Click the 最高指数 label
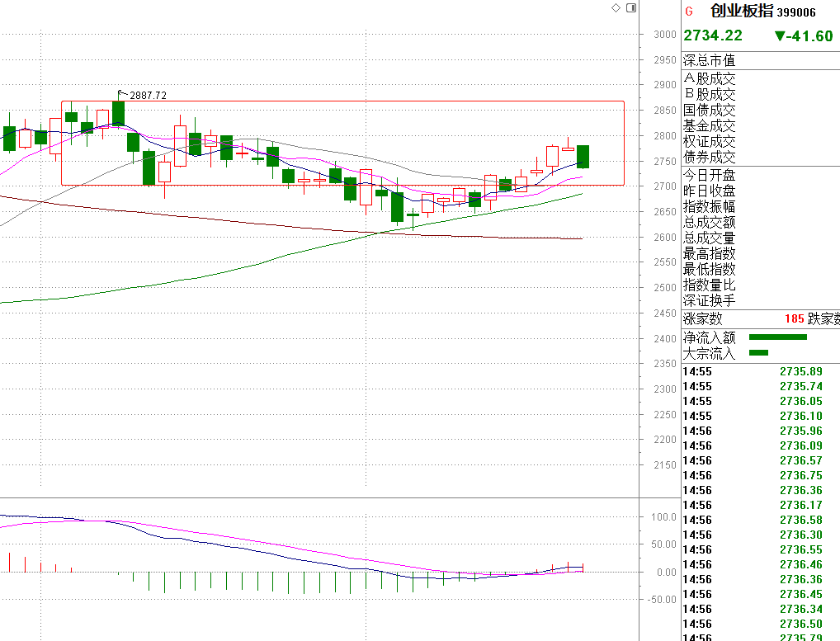Screen dimensions: 840x641 pos(710,253)
